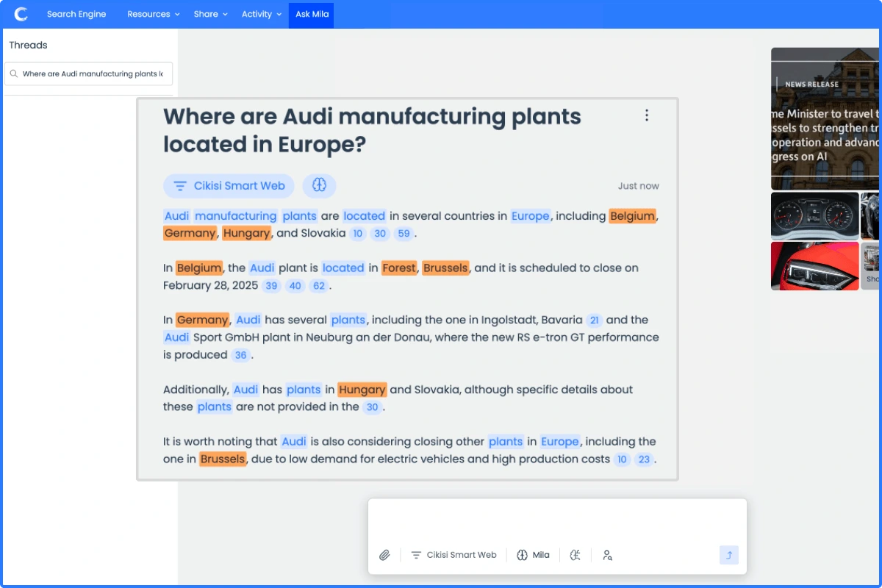Viewport: 882px width, 588px height.
Task: Open Cikisi Smart Web filter in input bar
Action: click(x=453, y=555)
